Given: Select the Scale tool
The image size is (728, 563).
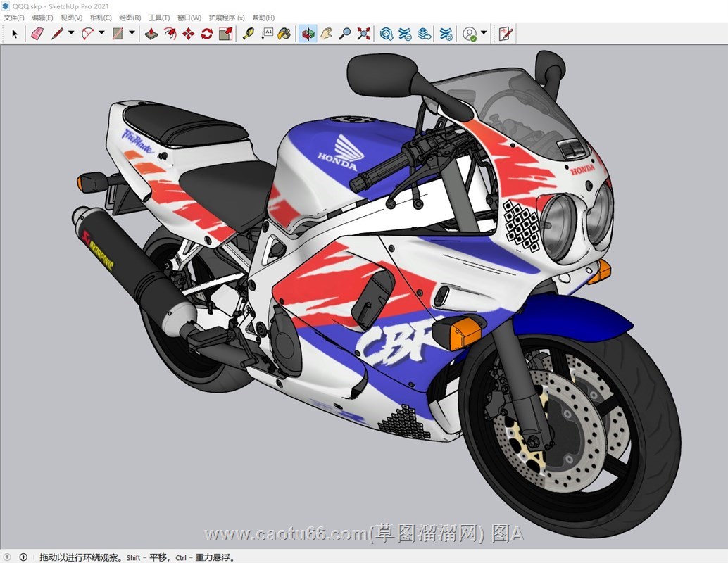Looking at the screenshot, I should (225, 33).
